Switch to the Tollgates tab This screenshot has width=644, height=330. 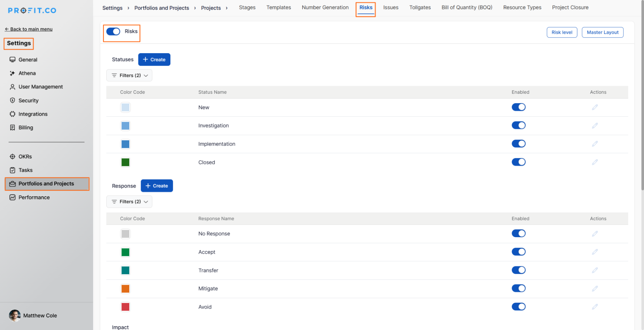tap(419, 7)
